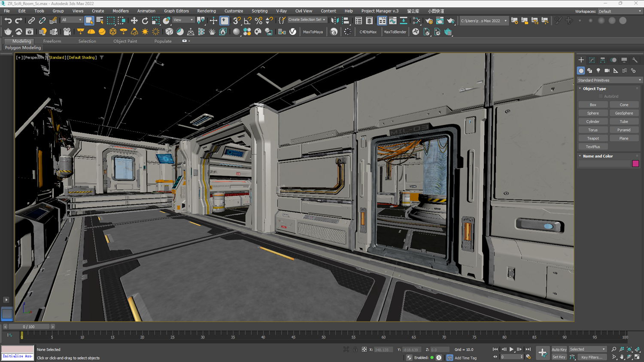Click the Mirror tool icon
Viewport: 644px width, 362px height.
(335, 21)
